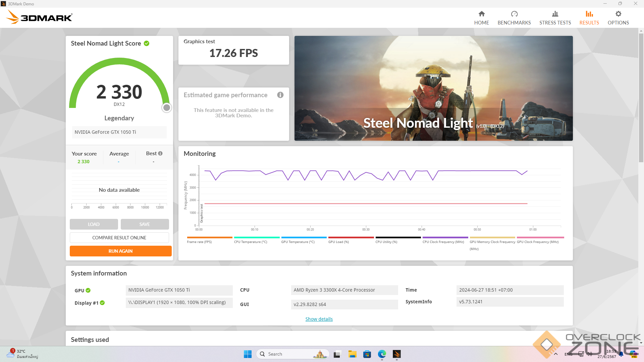The image size is (644, 362).
Task: Click green validation check beside score
Action: pyautogui.click(x=147, y=44)
